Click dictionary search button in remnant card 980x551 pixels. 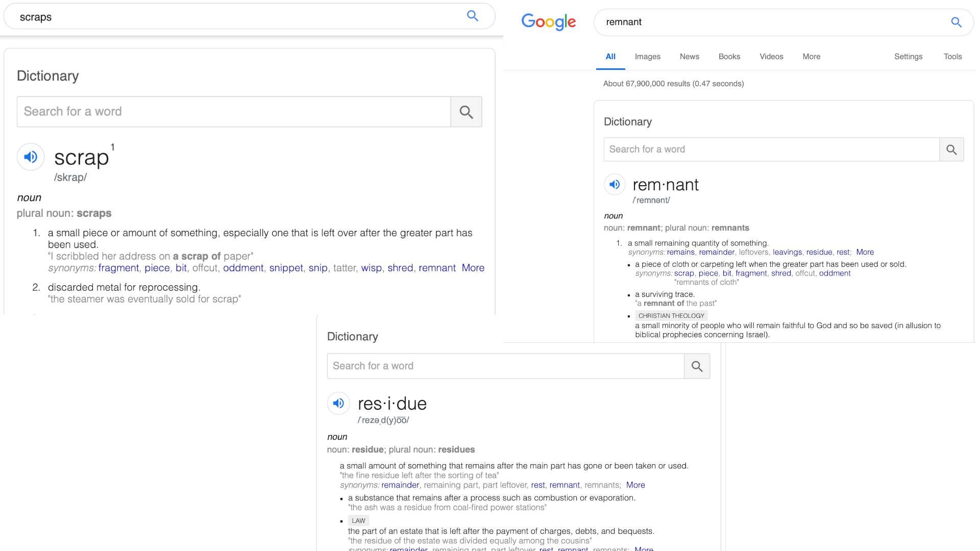pyautogui.click(x=951, y=149)
